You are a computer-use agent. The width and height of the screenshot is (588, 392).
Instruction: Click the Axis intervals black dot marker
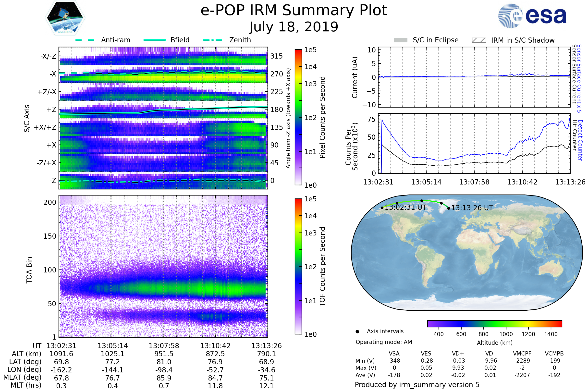click(x=357, y=331)
